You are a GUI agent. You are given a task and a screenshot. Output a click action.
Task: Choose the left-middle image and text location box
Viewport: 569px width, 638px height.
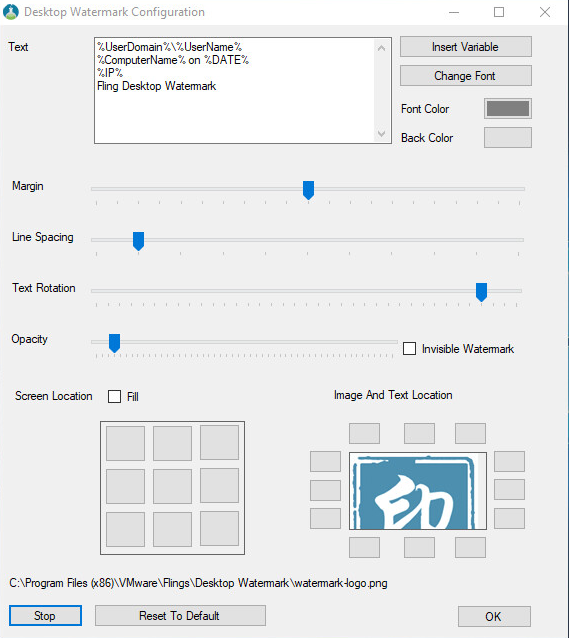coord(325,490)
